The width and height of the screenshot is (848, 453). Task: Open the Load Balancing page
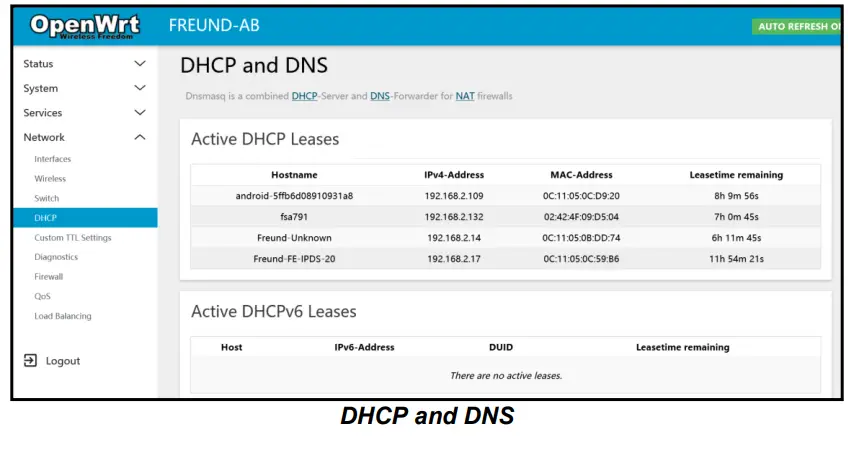pos(63,316)
